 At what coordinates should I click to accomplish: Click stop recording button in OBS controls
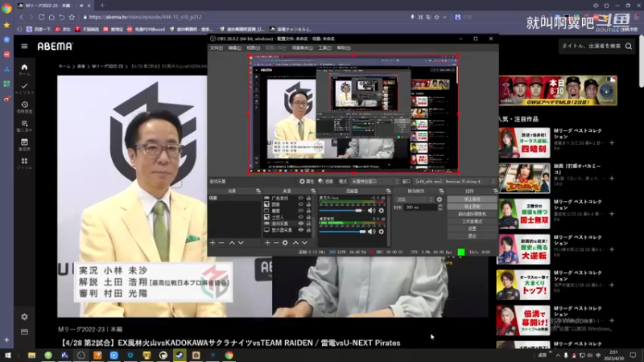coord(472,207)
